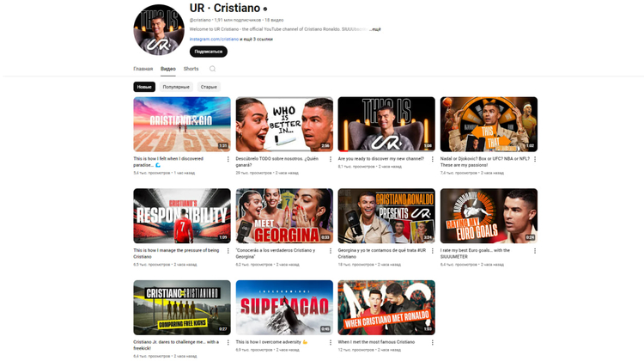The width and height of the screenshot is (644, 361).
Task: Expand channel description with …ещё
Action: click(374, 29)
